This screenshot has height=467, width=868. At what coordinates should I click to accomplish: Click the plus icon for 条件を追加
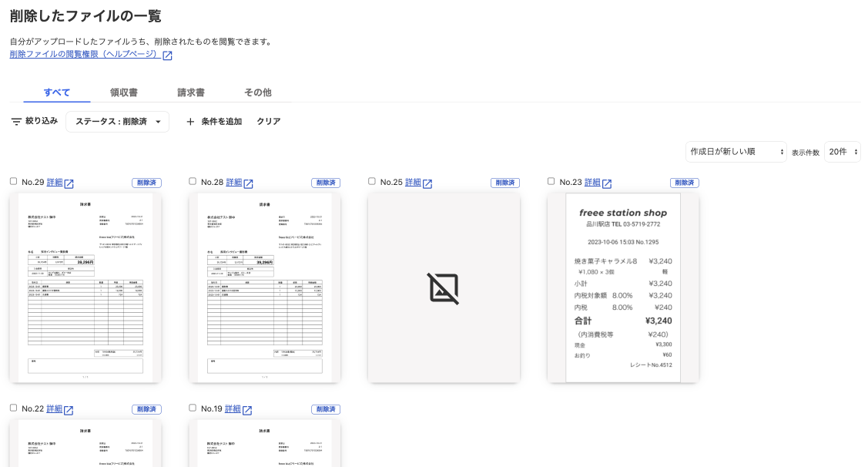pyautogui.click(x=190, y=121)
